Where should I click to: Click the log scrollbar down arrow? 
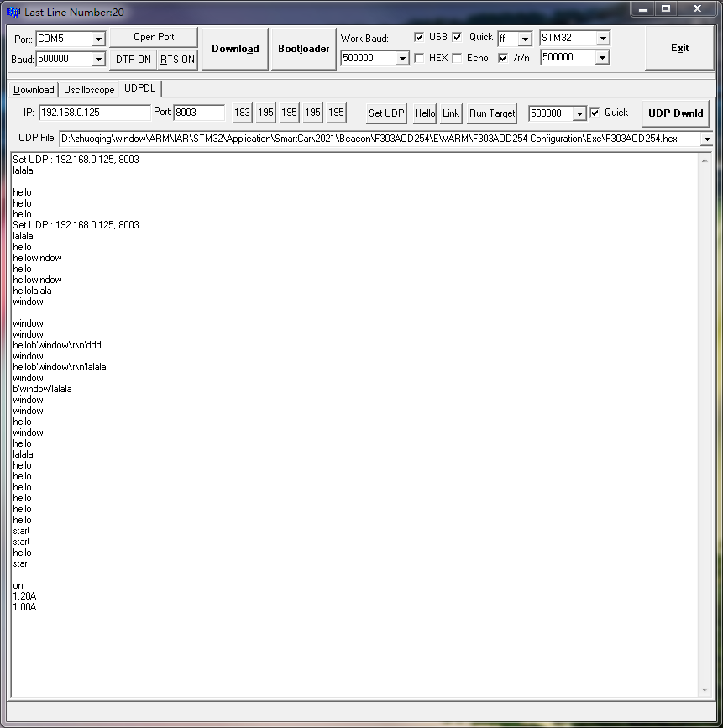pyautogui.click(x=705, y=690)
